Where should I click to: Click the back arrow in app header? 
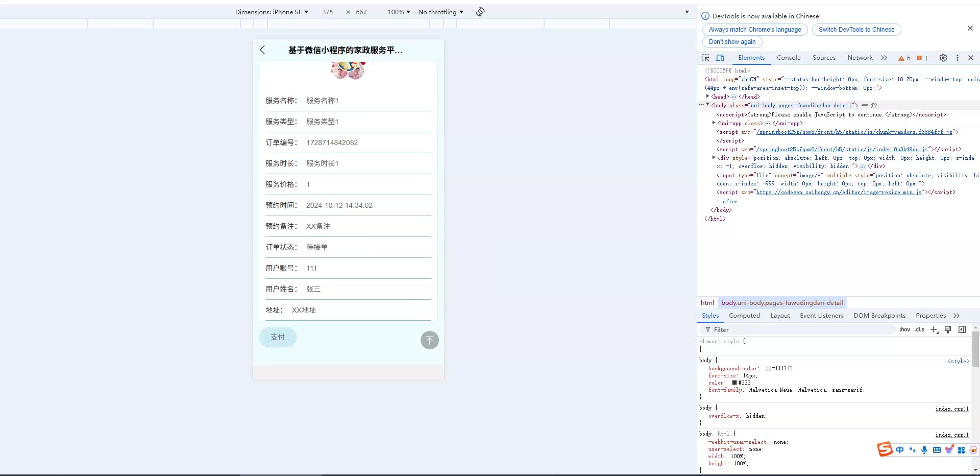[x=262, y=50]
